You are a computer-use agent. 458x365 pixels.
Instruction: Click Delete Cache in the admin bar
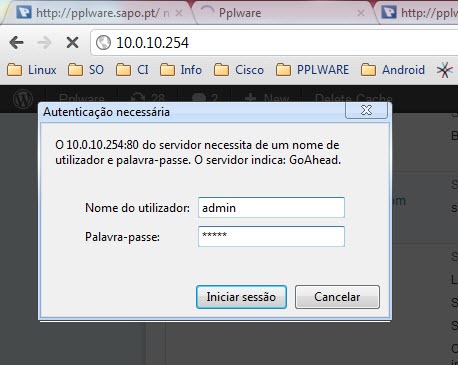pyautogui.click(x=354, y=99)
